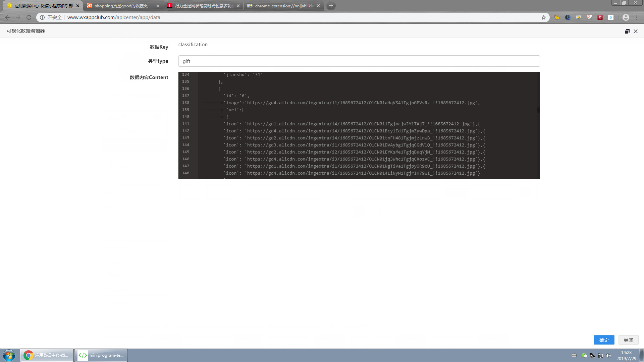Screen dimensions: 644x362
Task: Open miniprogram taskbar item
Action: (x=101, y=355)
